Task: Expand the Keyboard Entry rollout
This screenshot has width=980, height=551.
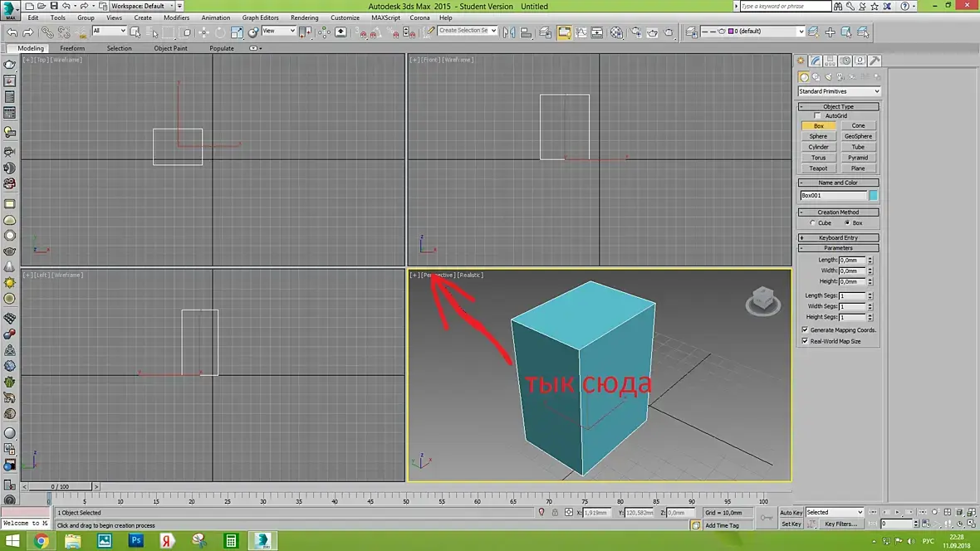Action: (838, 237)
